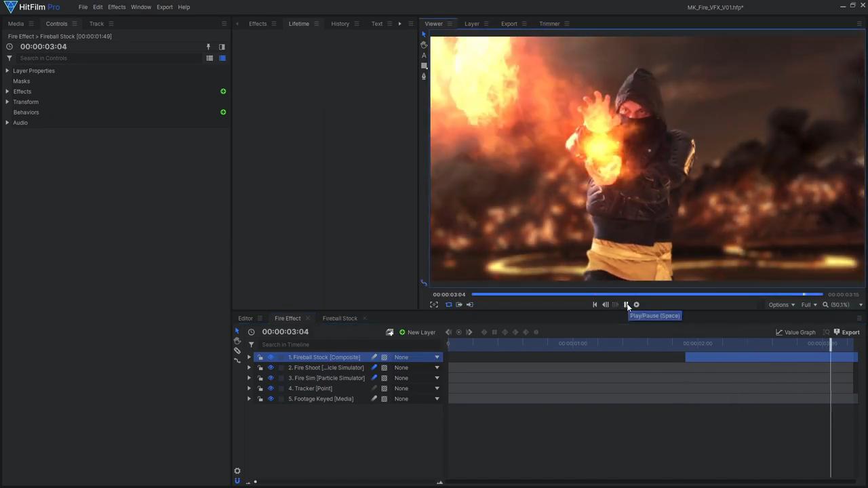Jump to next keyframe in timeline
The image size is (868, 488).
click(469, 332)
